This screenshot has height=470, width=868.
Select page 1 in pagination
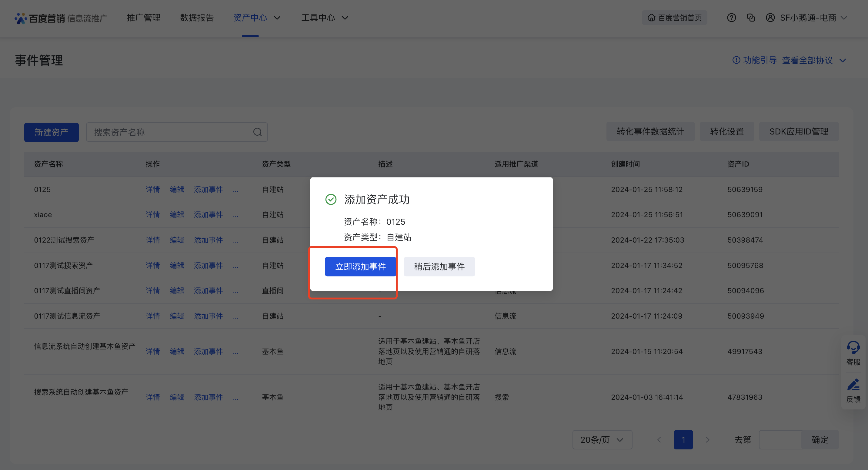click(683, 440)
